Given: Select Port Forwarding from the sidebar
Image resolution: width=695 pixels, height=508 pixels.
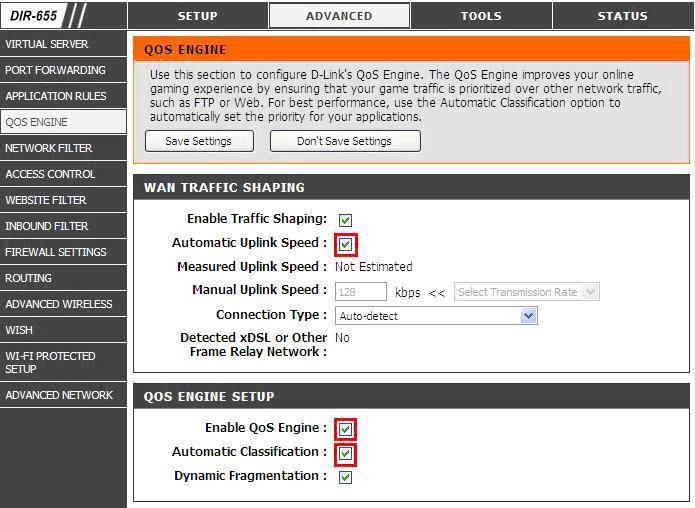Looking at the screenshot, I should pos(63,70).
